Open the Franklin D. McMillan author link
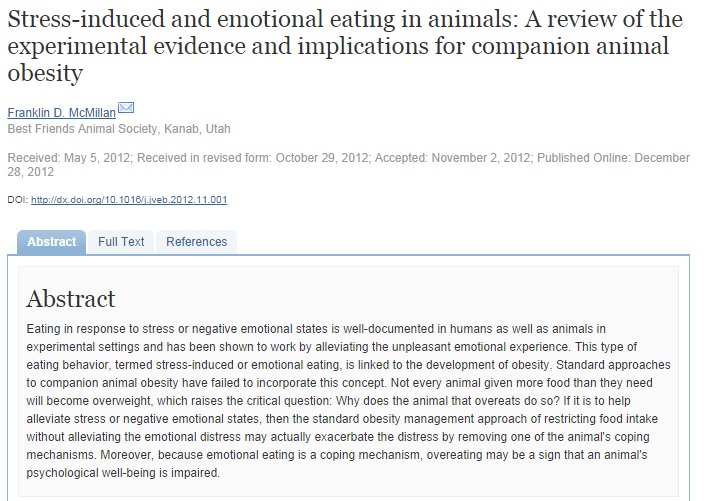705x501 pixels. point(61,113)
